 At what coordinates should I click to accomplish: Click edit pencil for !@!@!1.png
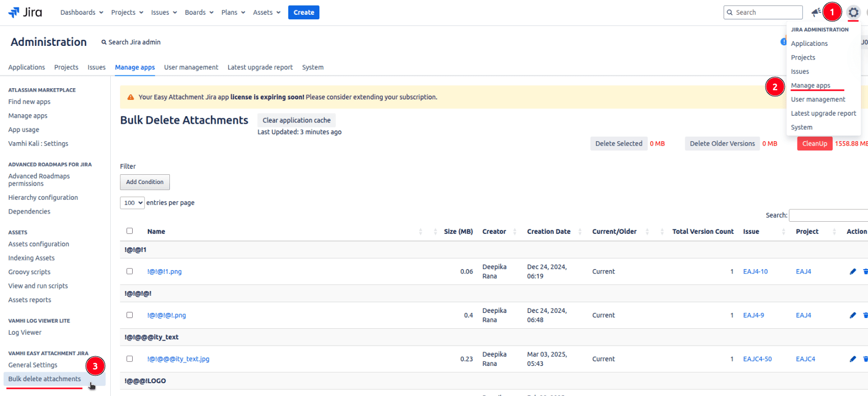tap(853, 272)
